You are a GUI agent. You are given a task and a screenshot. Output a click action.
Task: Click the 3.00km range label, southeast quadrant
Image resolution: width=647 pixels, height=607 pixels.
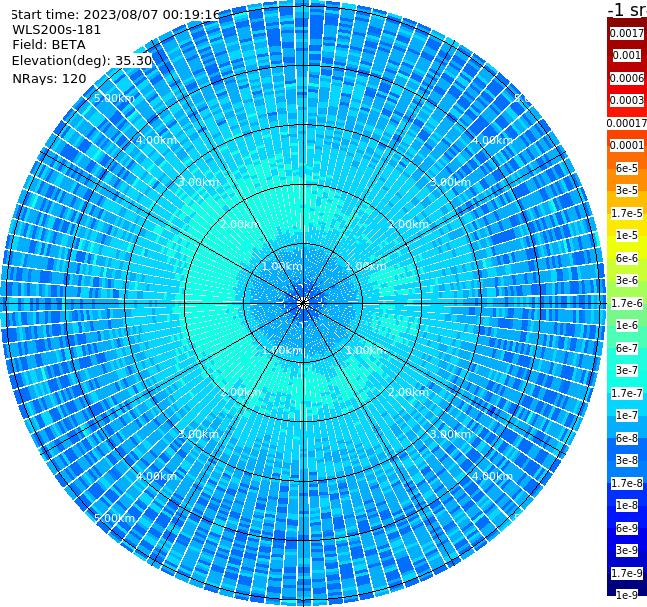450,434
